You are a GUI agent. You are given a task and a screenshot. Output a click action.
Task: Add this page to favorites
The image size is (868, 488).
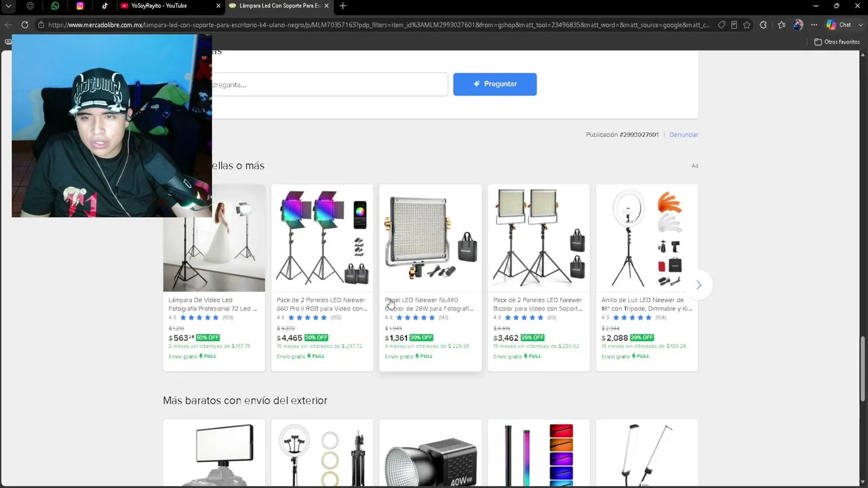click(747, 25)
